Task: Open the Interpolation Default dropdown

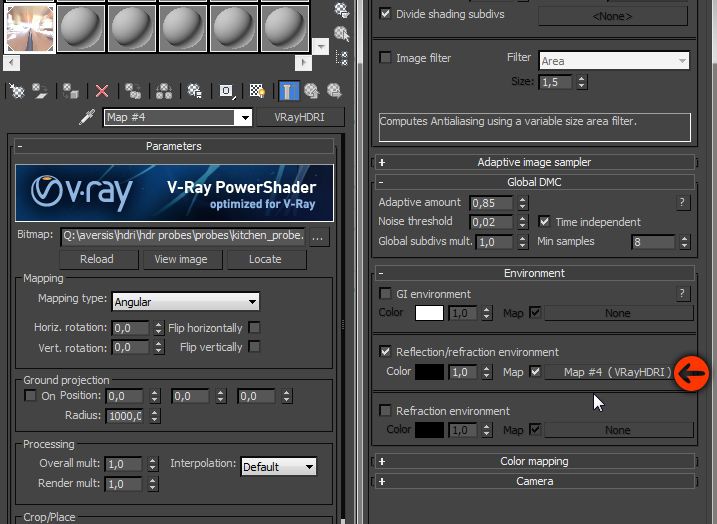Action: [x=278, y=467]
